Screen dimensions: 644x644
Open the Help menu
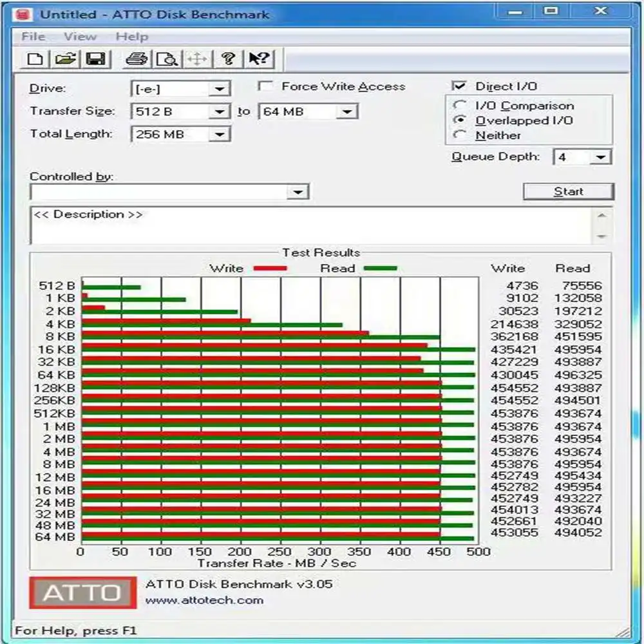[x=132, y=37]
